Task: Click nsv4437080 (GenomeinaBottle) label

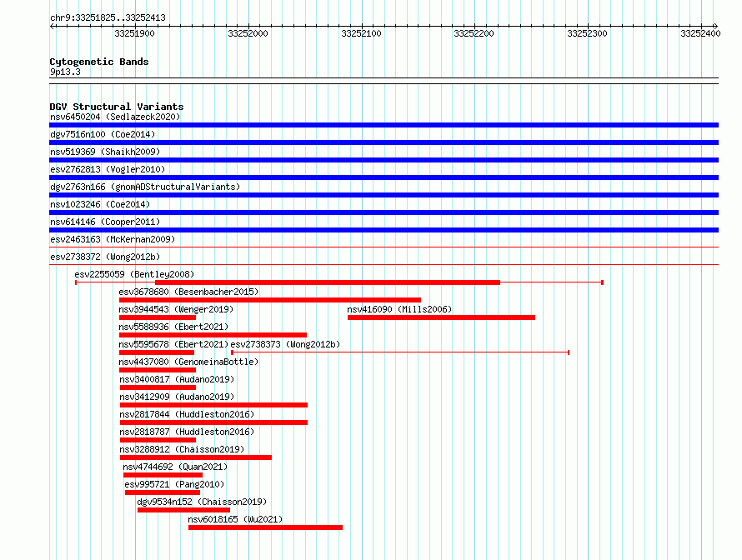Action: coord(188,362)
